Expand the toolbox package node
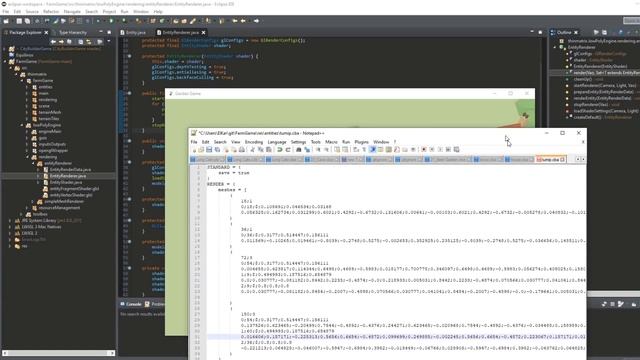This screenshot has width=640, height=360. [x=22, y=214]
